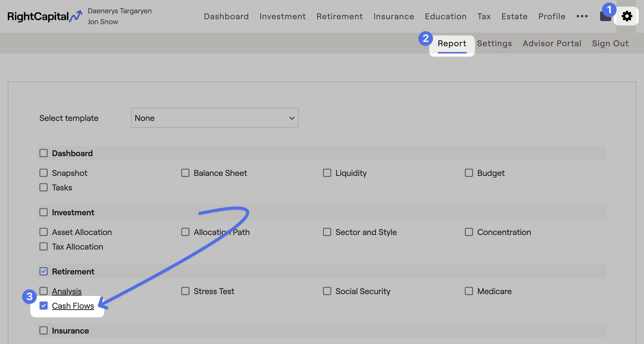644x344 pixels.
Task: Check the Balance Sheet checkbox
Action: [x=185, y=173]
